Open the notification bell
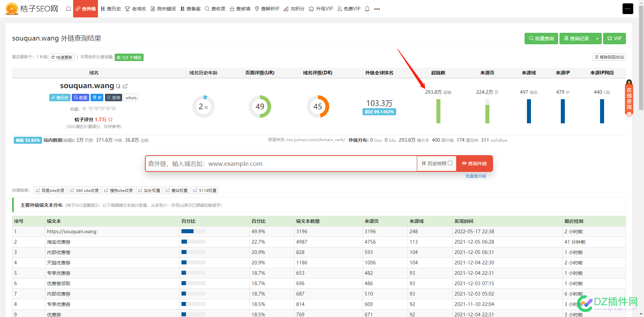The width and height of the screenshot is (644, 317). coord(367,9)
